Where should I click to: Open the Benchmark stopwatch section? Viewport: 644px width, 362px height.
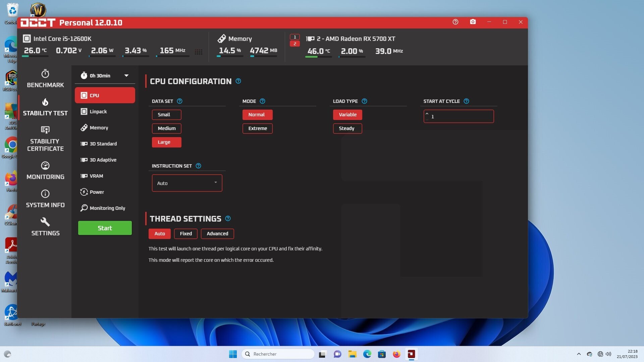click(45, 79)
